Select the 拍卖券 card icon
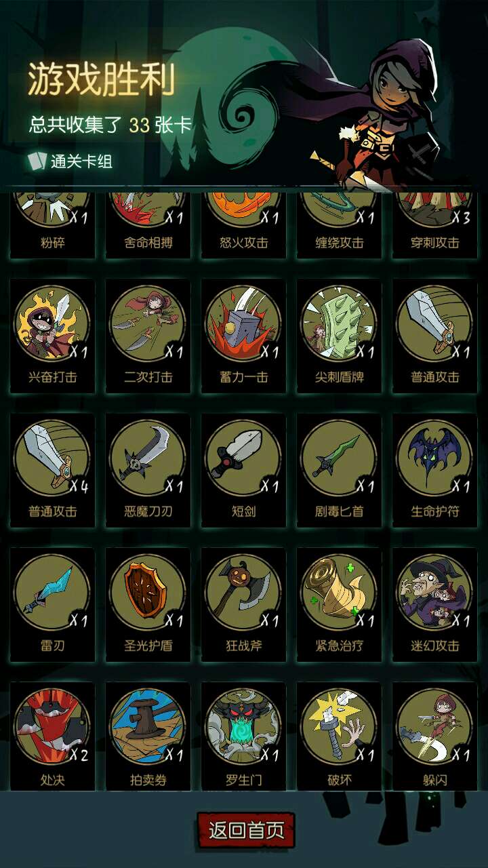This screenshot has width=488, height=868. pyautogui.click(x=148, y=726)
